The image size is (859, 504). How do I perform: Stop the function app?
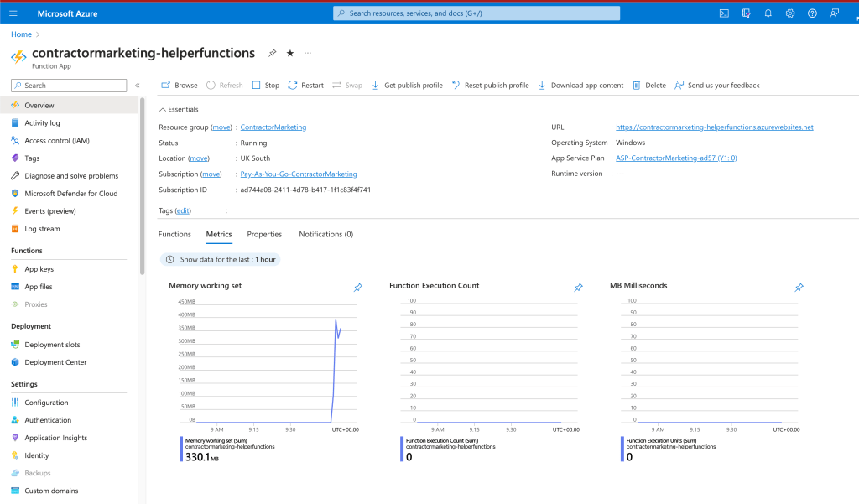tap(266, 85)
